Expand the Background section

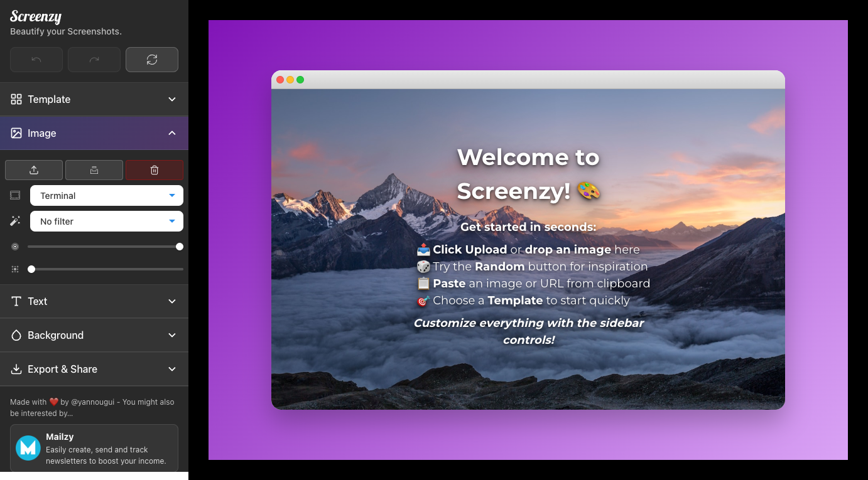pos(94,335)
